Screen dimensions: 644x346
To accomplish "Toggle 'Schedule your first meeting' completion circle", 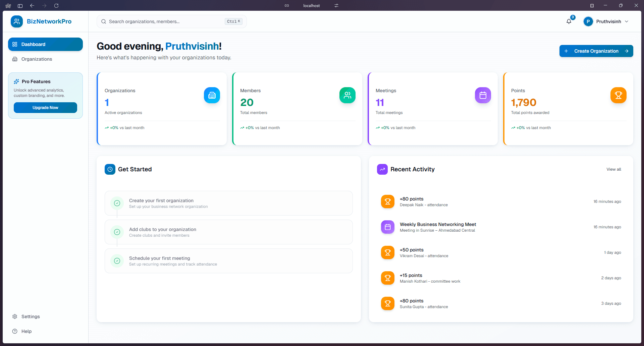I will (x=117, y=261).
